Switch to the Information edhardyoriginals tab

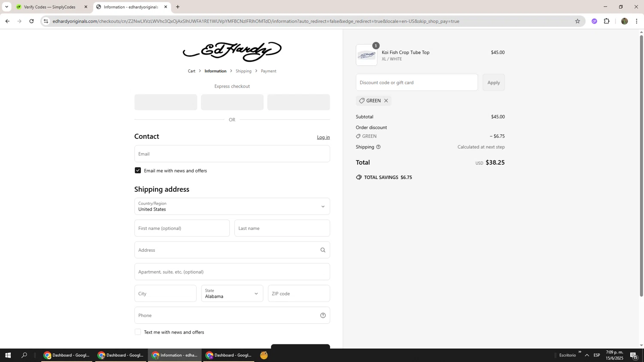132,7
